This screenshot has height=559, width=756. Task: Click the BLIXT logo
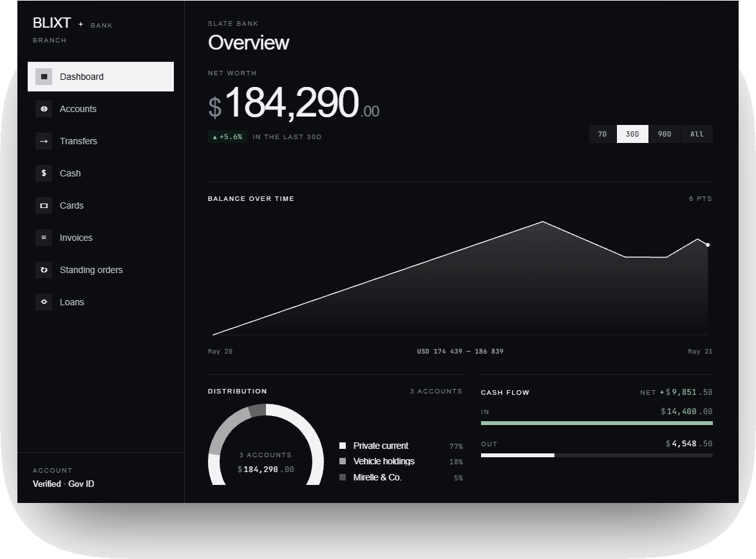52,23
